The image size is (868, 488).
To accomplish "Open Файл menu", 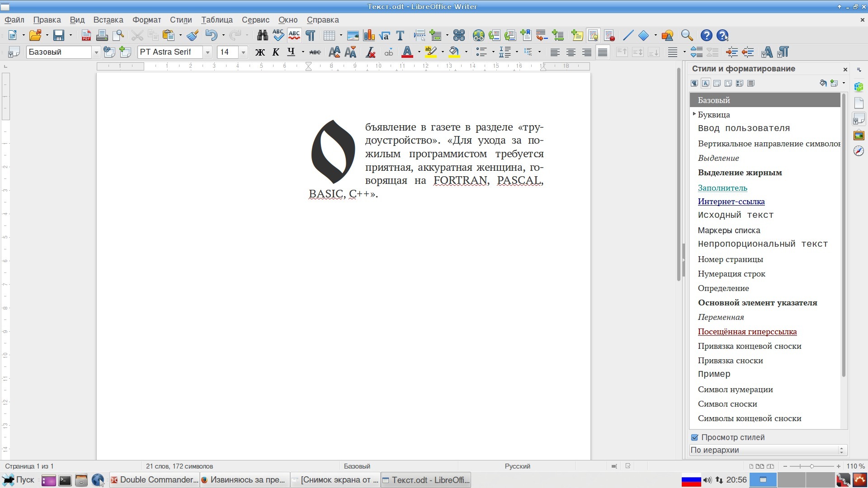I will click(14, 20).
